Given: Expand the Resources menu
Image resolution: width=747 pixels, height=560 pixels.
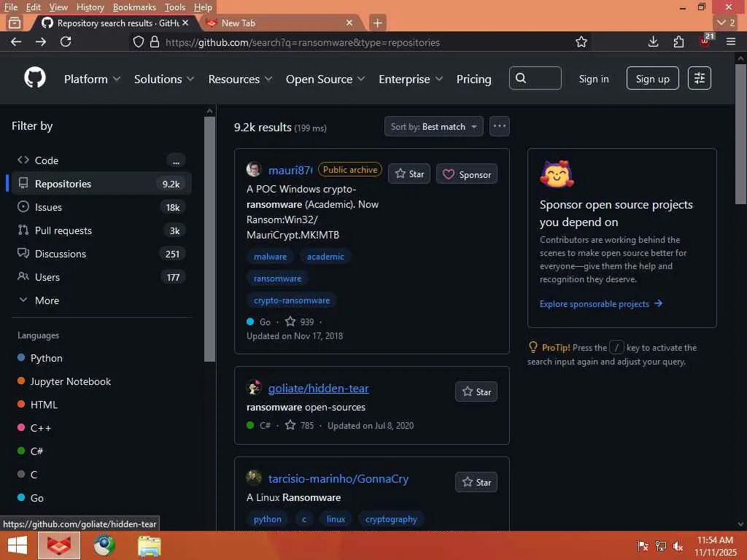Looking at the screenshot, I should coord(240,79).
